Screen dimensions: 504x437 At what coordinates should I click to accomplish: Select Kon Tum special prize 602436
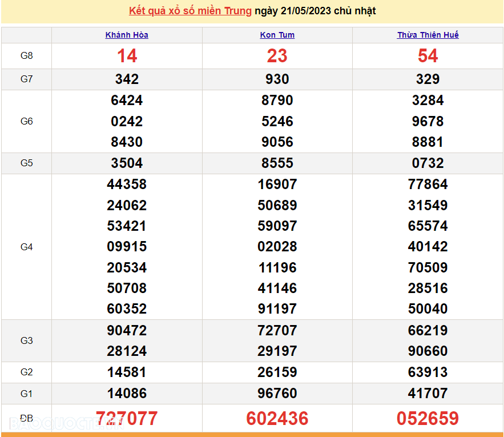(x=277, y=418)
